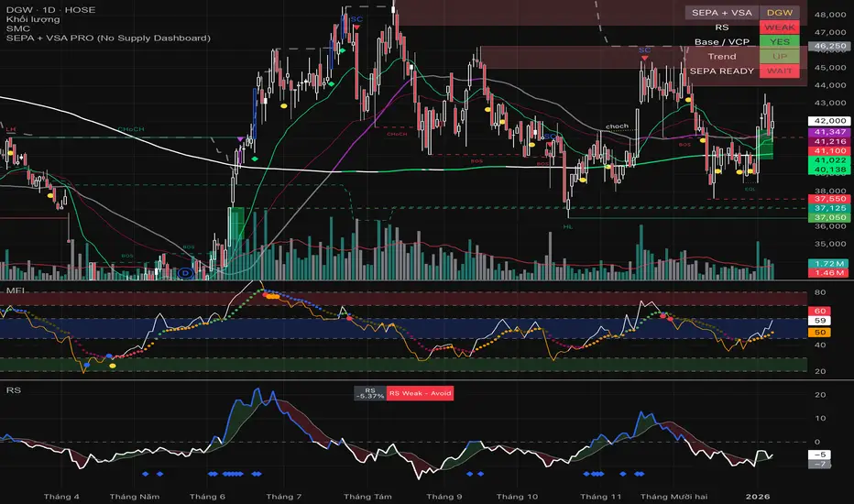Click the red LH label at chart left
Image resolution: width=854 pixels, height=504 pixels.
tap(11, 130)
